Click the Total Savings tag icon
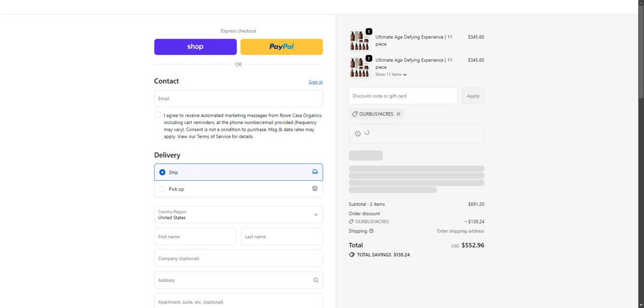Image resolution: width=644 pixels, height=308 pixels. pyautogui.click(x=352, y=255)
